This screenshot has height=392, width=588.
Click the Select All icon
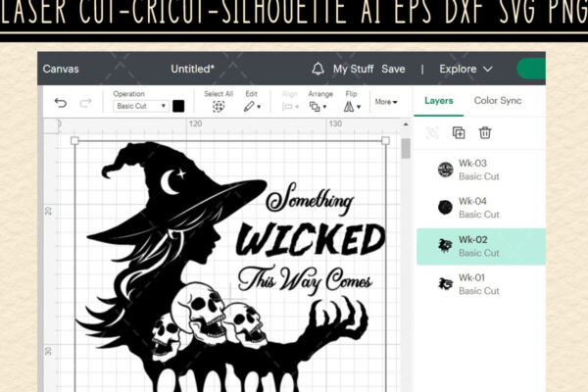(x=219, y=106)
